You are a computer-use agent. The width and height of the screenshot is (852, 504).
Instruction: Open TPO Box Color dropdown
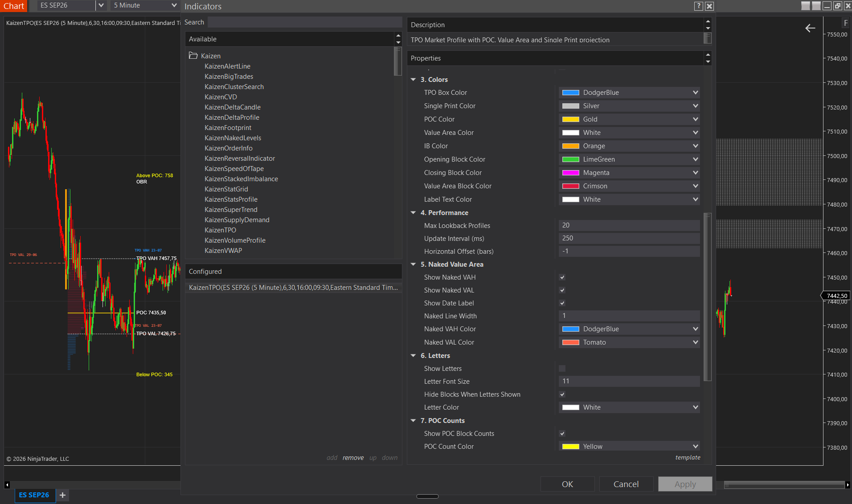629,93
